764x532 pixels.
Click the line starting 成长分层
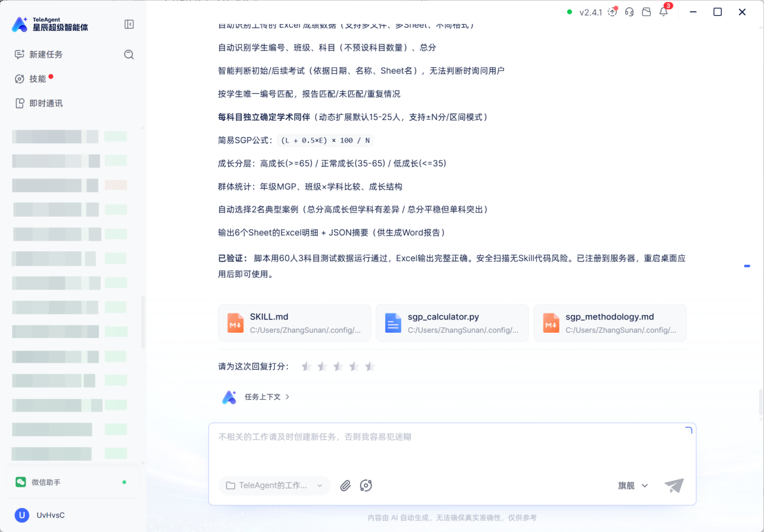[332, 164]
